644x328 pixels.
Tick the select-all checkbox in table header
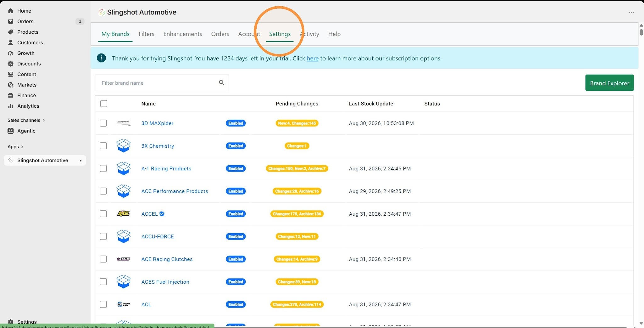104,104
